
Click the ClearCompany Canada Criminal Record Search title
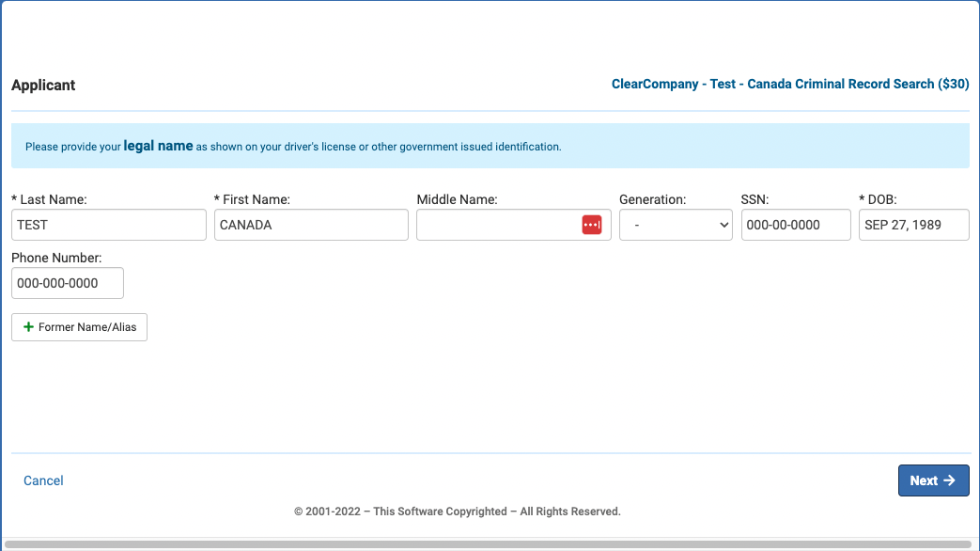coord(790,84)
